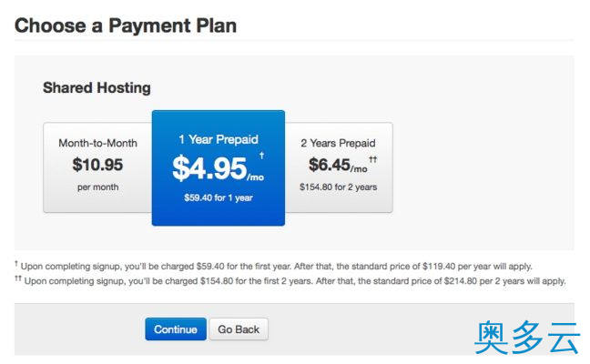Click the Shared Hosting heading
Image resolution: width=590 pixels, height=364 pixels.
(x=97, y=88)
